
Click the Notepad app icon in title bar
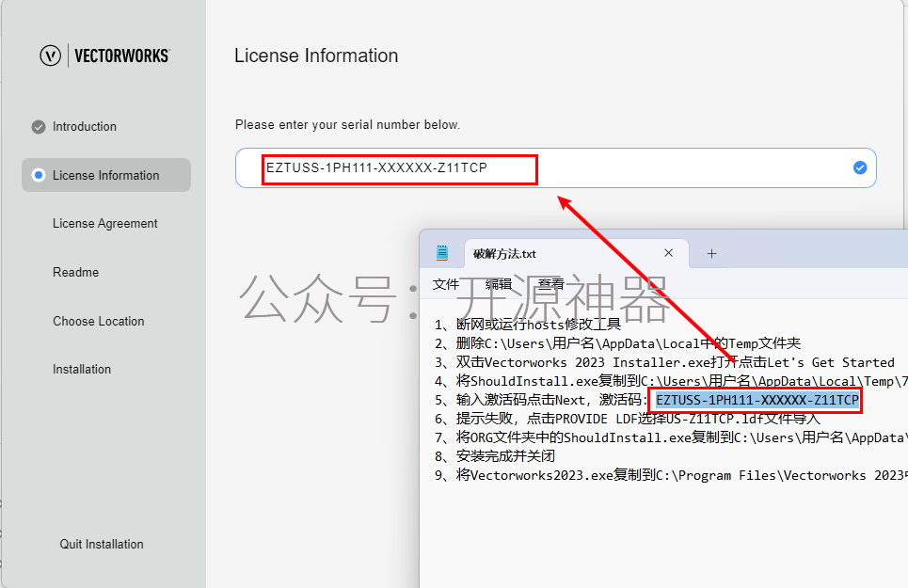tap(442, 253)
